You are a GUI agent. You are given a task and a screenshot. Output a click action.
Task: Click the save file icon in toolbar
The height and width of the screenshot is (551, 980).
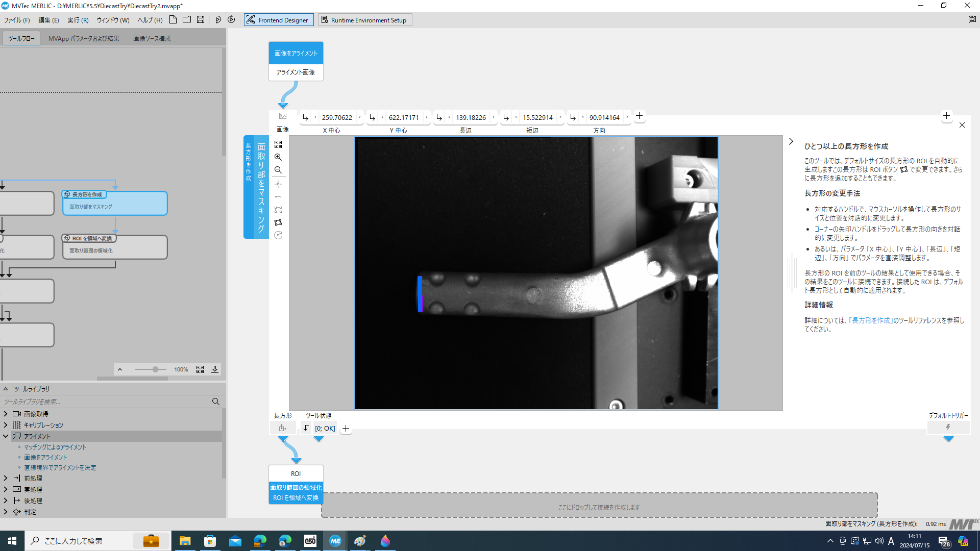(x=201, y=20)
